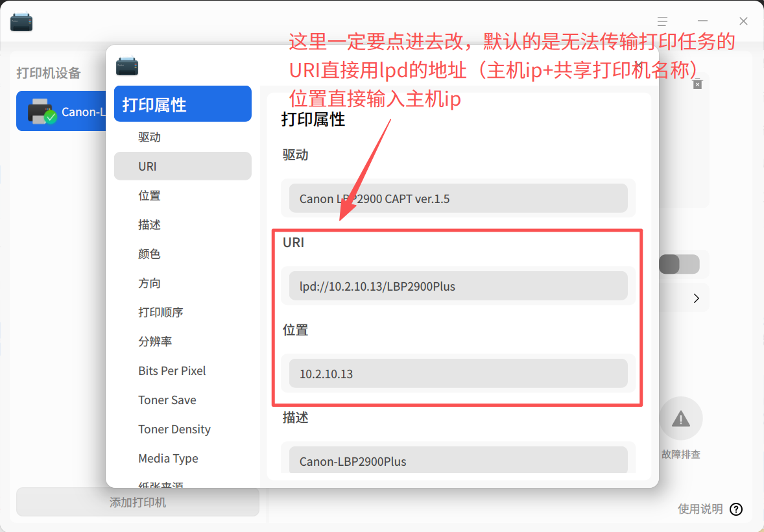Open the 故障排查 troubleshooting warning icon
The image size is (764, 532).
pyautogui.click(x=681, y=418)
